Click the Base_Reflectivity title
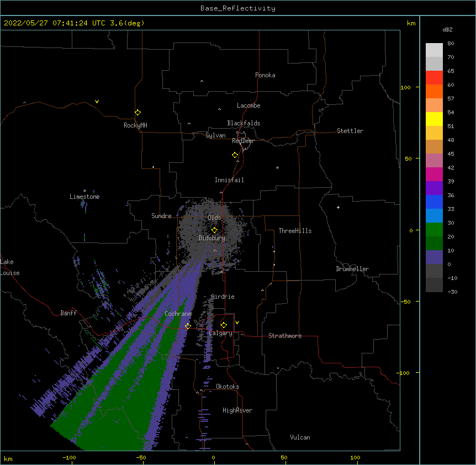 click(x=238, y=8)
